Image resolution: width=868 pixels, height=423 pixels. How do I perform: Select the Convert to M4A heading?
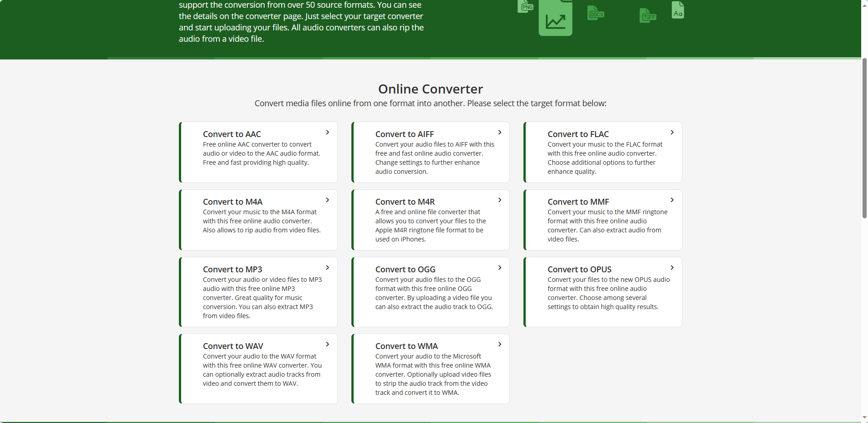click(232, 202)
